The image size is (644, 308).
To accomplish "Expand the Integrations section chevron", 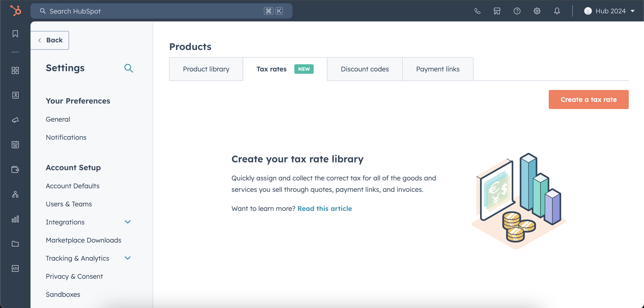I will (x=128, y=222).
